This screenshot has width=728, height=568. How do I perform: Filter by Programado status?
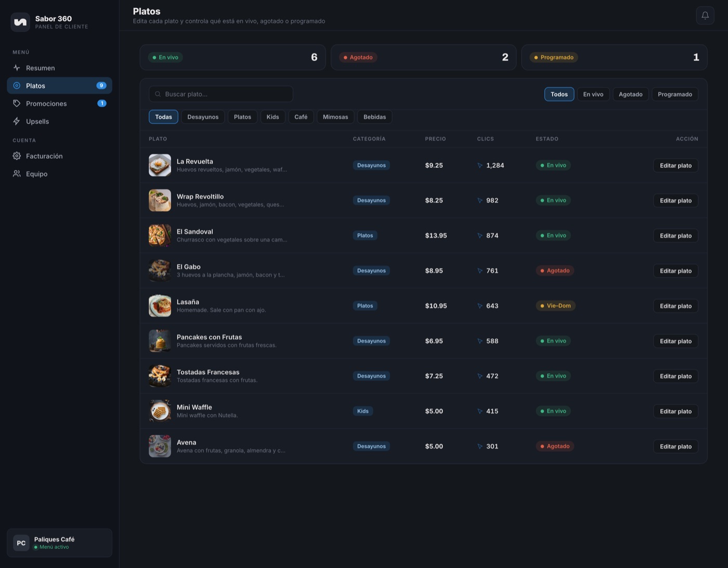(x=675, y=94)
